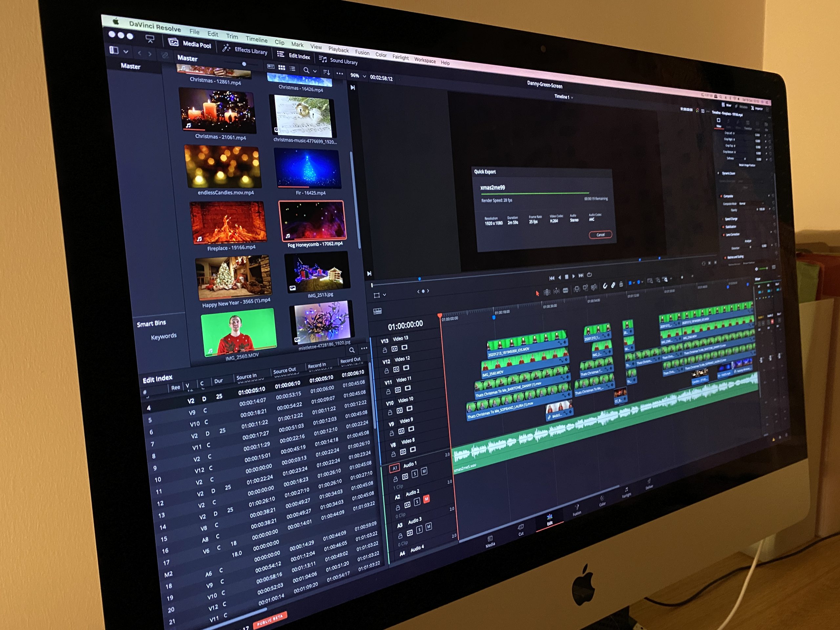
Task: Open the timeline view options icon
Action: 377,311
